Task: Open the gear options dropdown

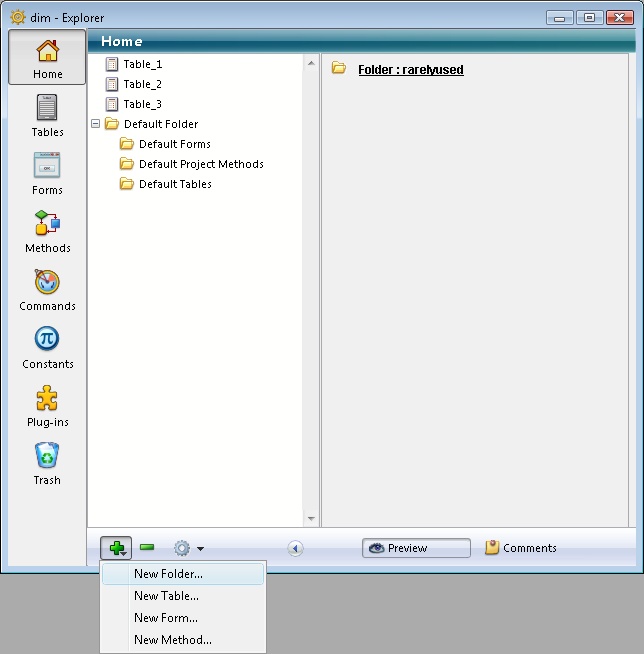Action: tap(188, 548)
